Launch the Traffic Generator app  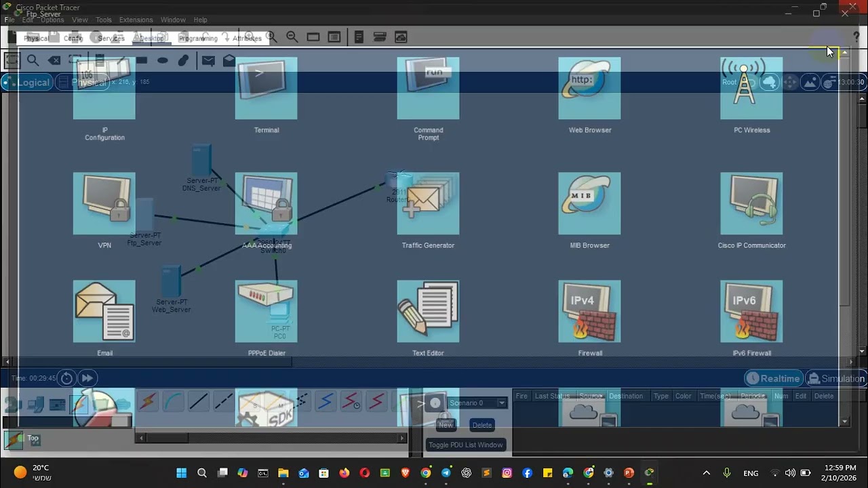(428, 203)
